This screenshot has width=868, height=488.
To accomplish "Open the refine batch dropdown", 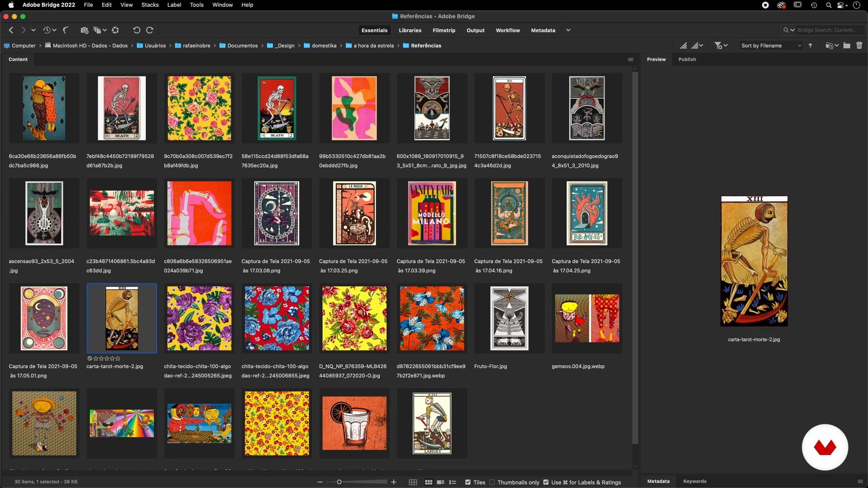I will [100, 30].
